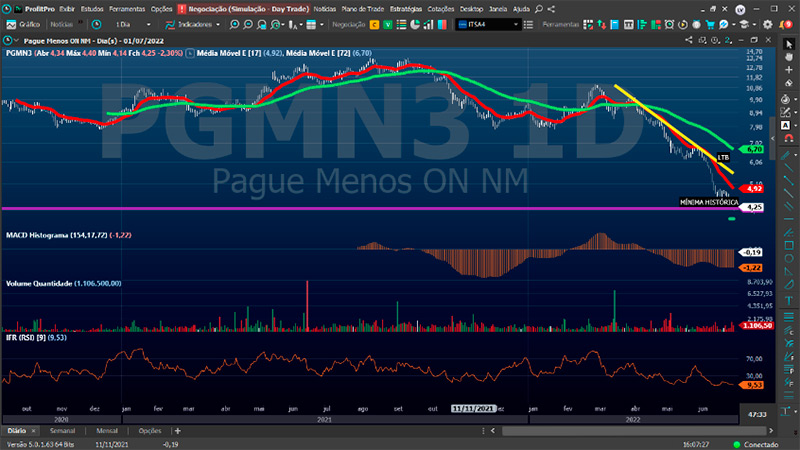The image size is (800, 450).
Task: Click the user avatar in title bar
Action: pos(740,9)
